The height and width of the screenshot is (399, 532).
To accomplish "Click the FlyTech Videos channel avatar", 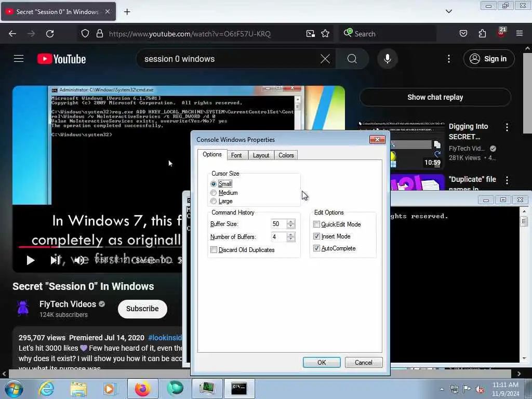I will (x=23, y=308).
